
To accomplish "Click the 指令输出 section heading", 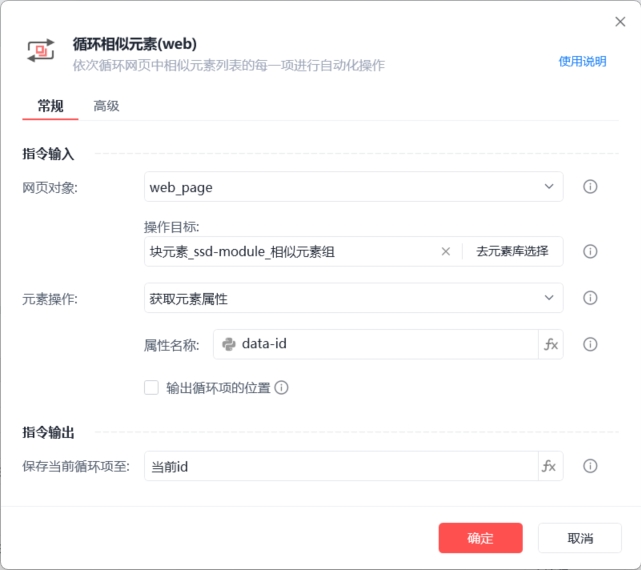I will pyautogui.click(x=48, y=432).
